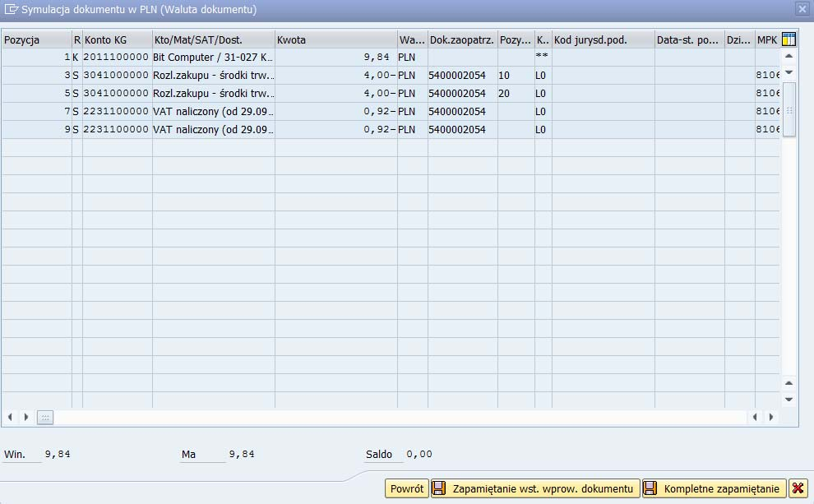Select the Data-st. po... column header
The image size is (814, 504).
click(689, 40)
